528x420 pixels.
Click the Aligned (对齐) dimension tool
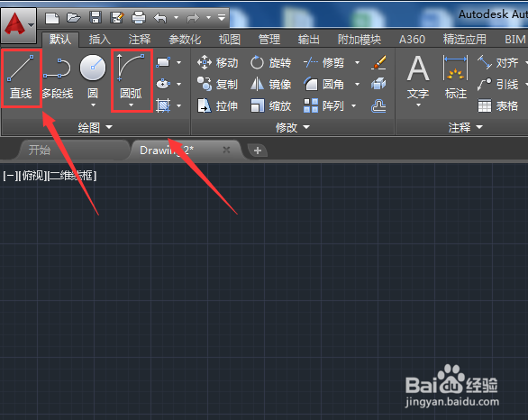(497, 63)
